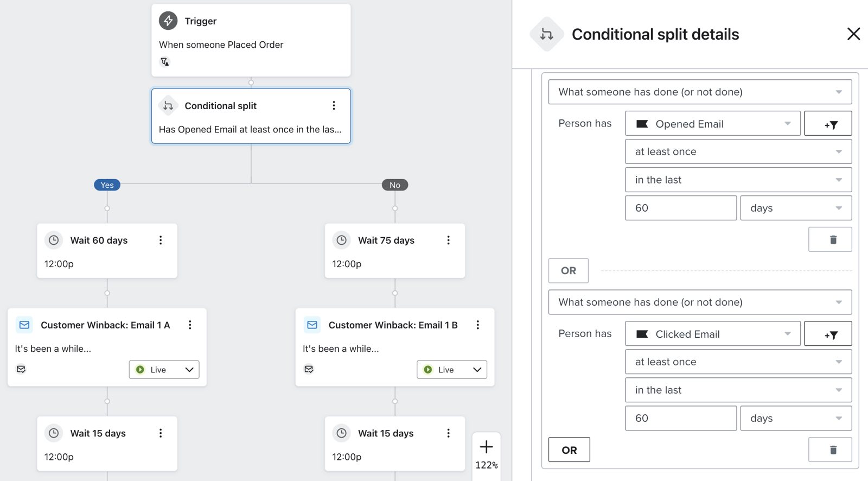Zoom in the flow canvas with plus icon
The image size is (868, 481).
coord(486,447)
